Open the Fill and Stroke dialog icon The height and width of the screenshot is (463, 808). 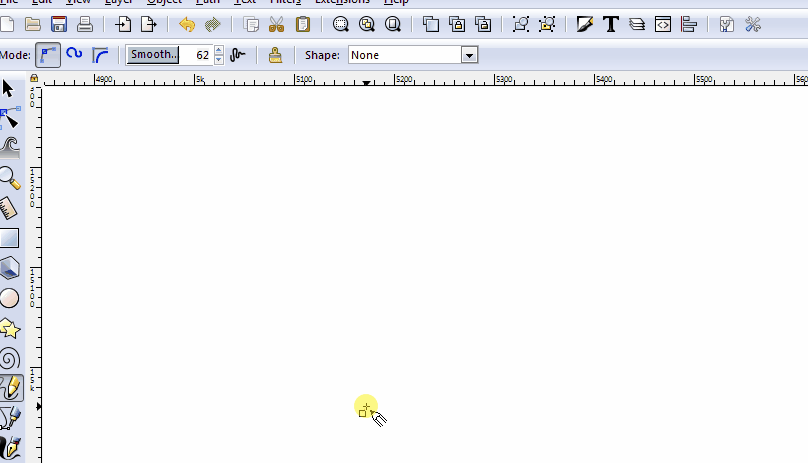585,24
